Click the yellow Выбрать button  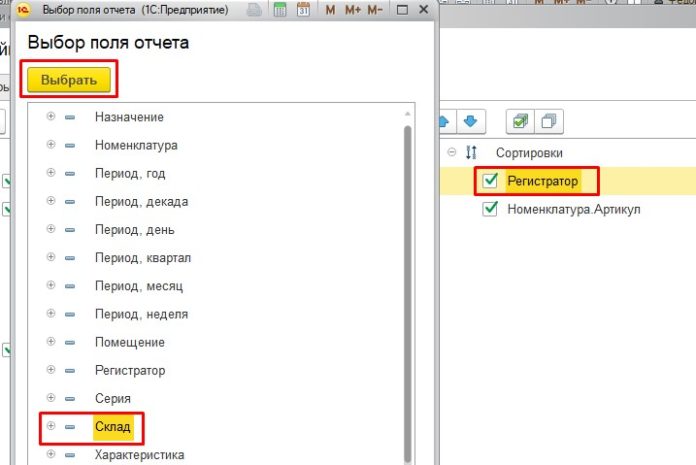click(x=69, y=79)
